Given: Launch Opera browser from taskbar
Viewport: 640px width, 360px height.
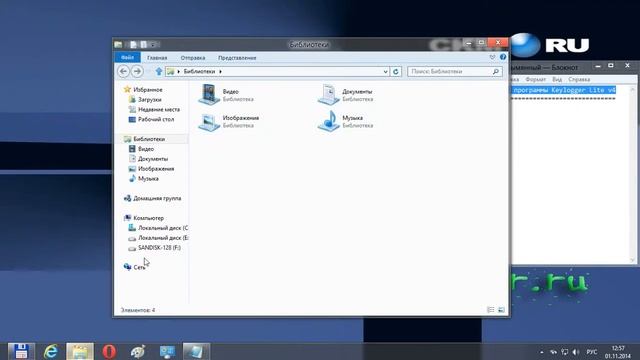Looking at the screenshot, I should (109, 351).
